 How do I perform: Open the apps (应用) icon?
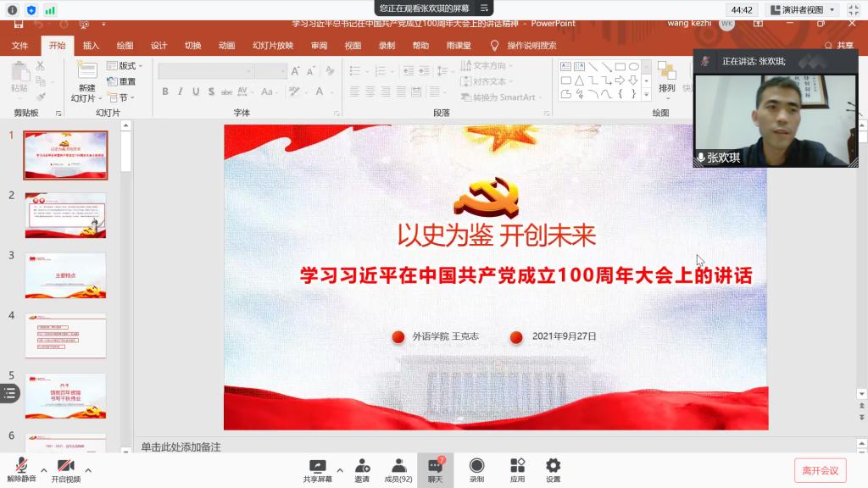coord(517,469)
